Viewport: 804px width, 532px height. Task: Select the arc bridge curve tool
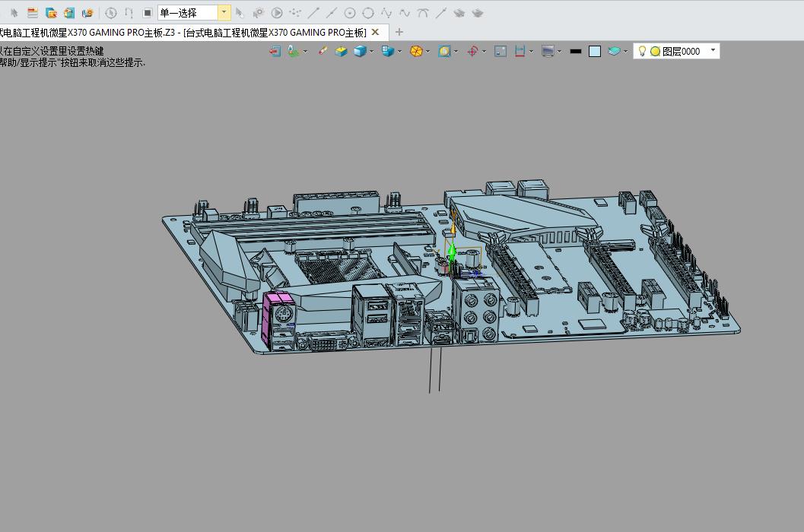(x=423, y=13)
